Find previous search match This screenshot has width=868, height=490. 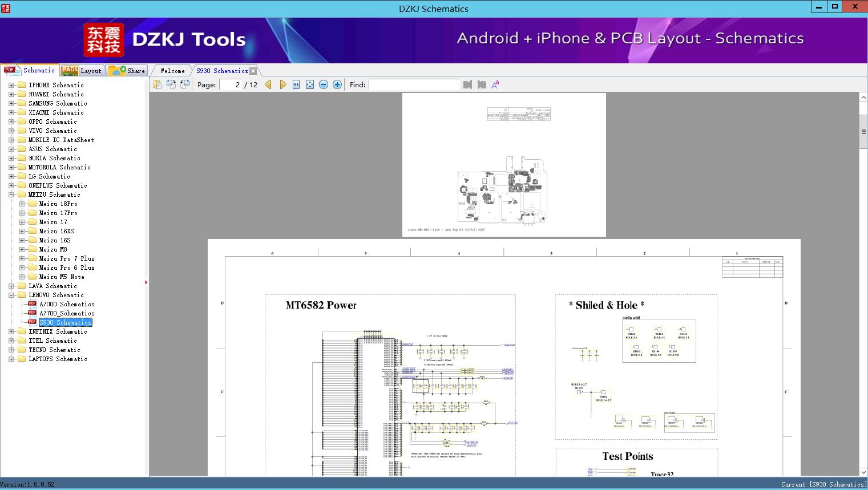point(468,84)
